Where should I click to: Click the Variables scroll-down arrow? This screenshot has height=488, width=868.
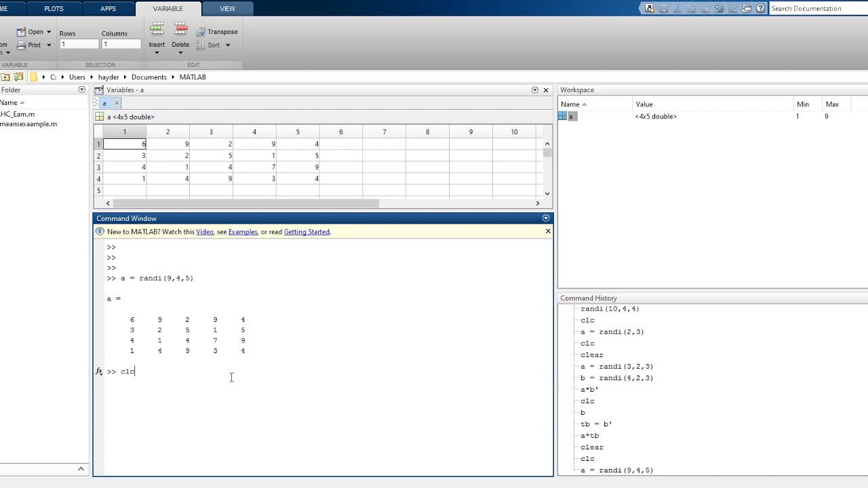tap(547, 193)
